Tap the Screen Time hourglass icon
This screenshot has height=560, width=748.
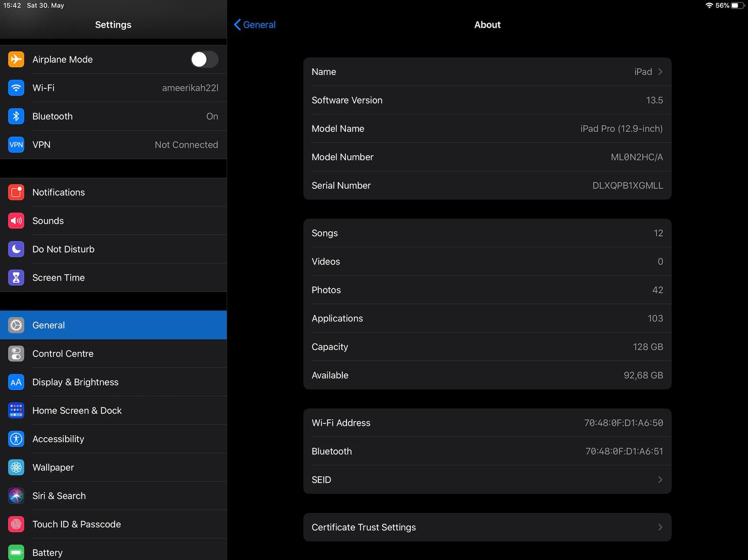click(x=16, y=278)
